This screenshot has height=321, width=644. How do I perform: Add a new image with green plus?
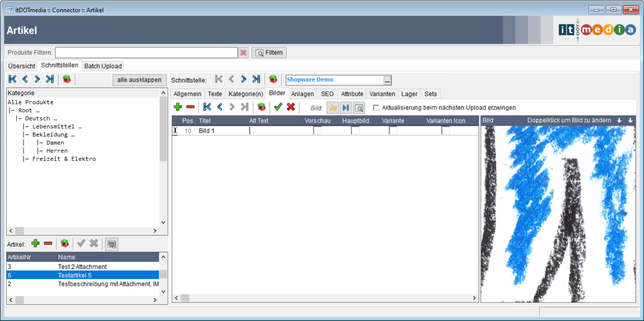178,107
